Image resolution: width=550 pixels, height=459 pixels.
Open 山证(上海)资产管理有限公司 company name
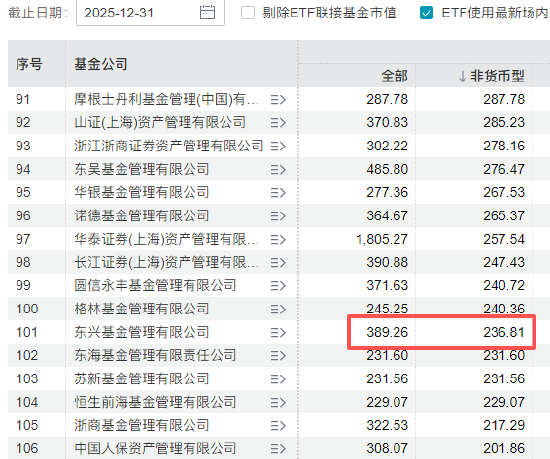pos(160,122)
